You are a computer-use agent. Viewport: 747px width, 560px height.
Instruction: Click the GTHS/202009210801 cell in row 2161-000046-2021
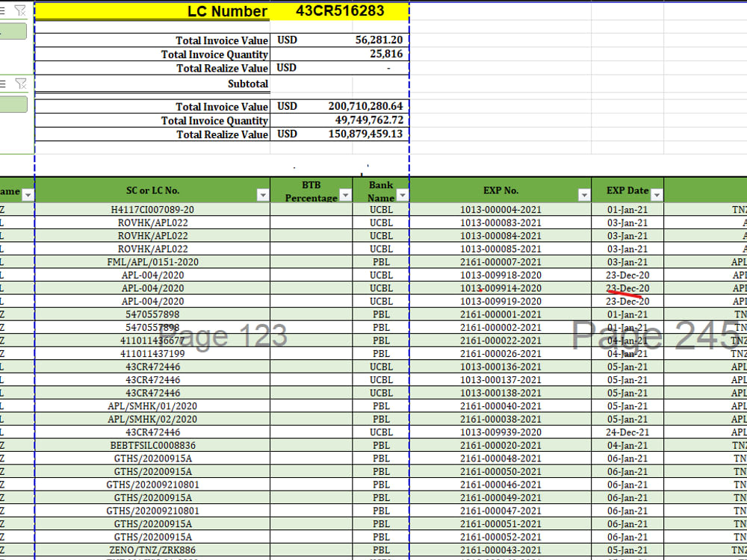(x=152, y=485)
